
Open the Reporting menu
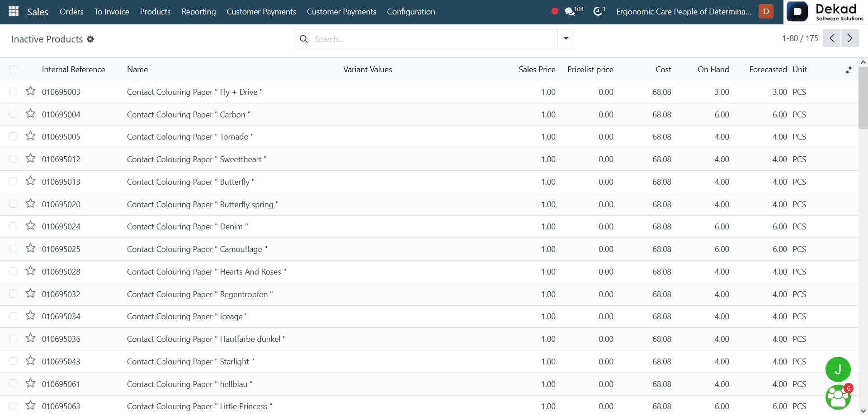198,12
